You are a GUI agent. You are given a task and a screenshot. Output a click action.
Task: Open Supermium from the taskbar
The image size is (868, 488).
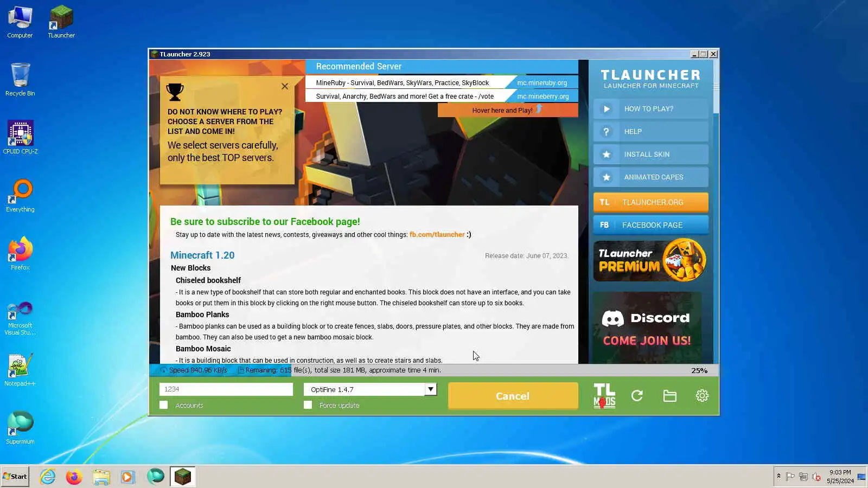pyautogui.click(x=155, y=477)
